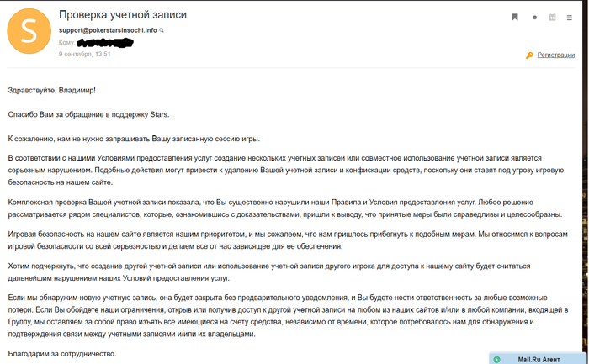Open the calendar icon in the header

point(553,17)
